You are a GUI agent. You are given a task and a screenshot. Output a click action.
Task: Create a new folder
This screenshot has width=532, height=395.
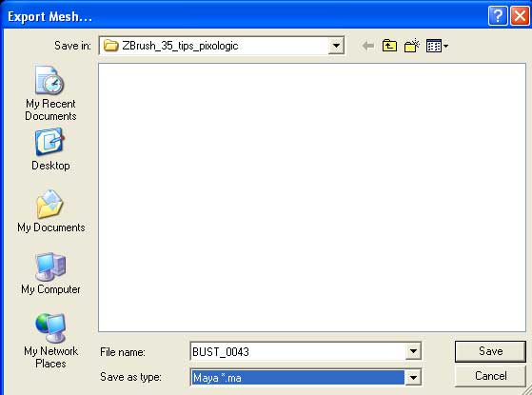[x=412, y=46]
